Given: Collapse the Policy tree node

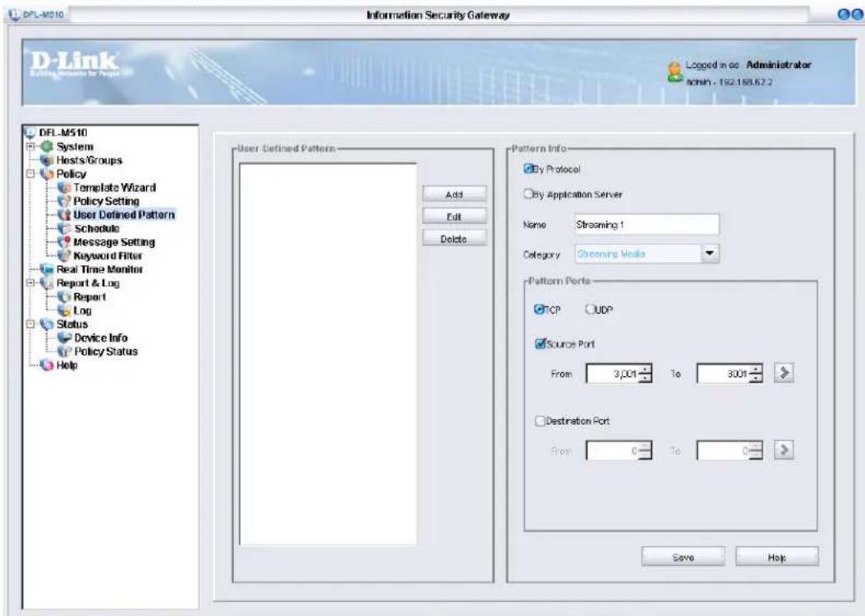Looking at the screenshot, I should click(x=31, y=174).
